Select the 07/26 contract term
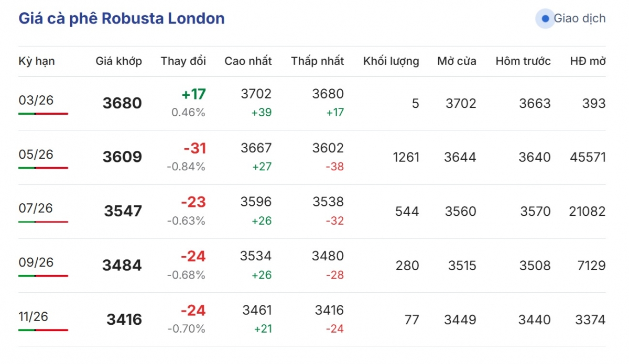The image size is (629, 364). click(x=36, y=208)
